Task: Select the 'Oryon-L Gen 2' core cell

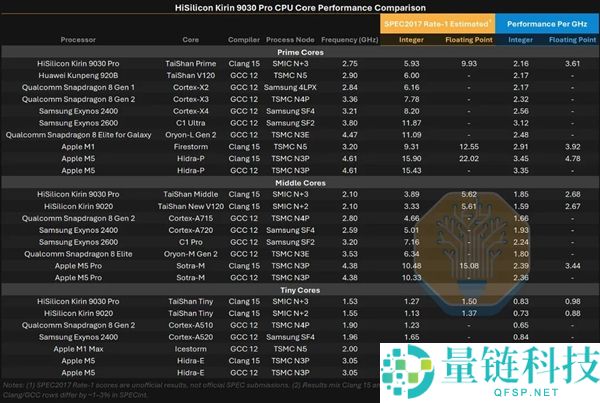Action: [x=191, y=135]
